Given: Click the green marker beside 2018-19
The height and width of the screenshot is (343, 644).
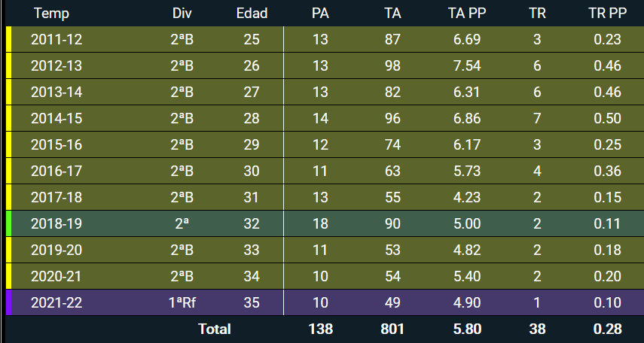Looking at the screenshot, I should tap(8, 223).
